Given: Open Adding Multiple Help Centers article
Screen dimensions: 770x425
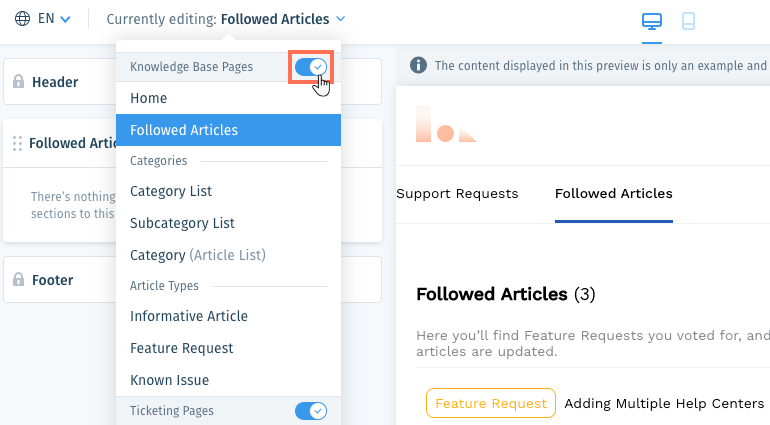Looking at the screenshot, I should [664, 403].
